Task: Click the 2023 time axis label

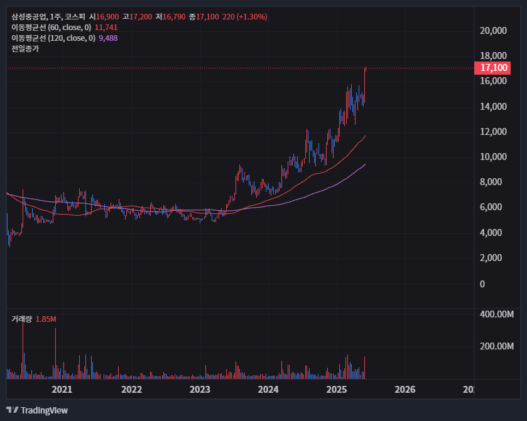Action: coord(200,389)
